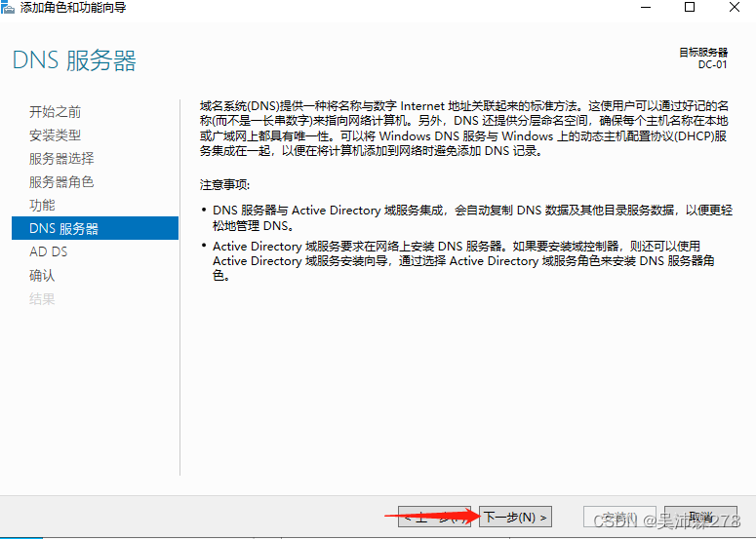Cancel the wizard with 取消 button
Image resolution: width=756 pixels, height=539 pixels.
pos(700,517)
